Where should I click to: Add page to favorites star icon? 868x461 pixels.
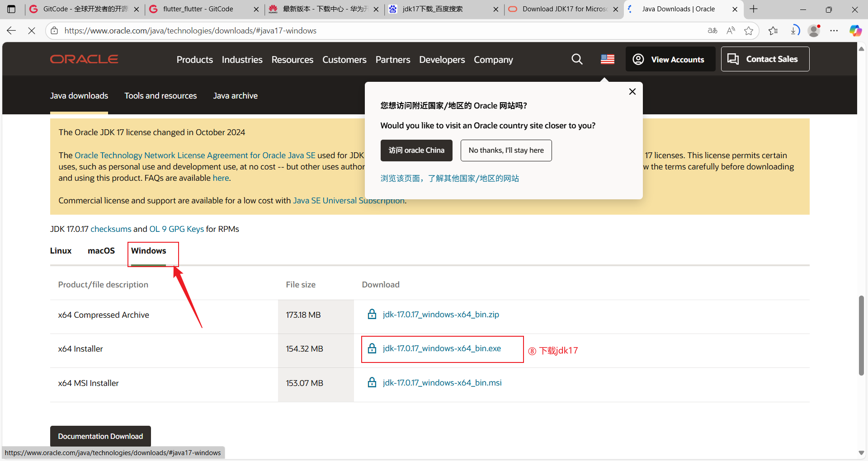[749, 31]
